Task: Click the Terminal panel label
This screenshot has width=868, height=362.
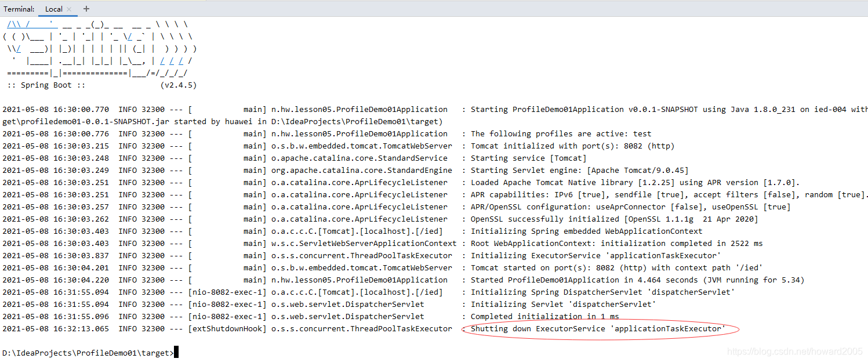Action: [x=19, y=9]
